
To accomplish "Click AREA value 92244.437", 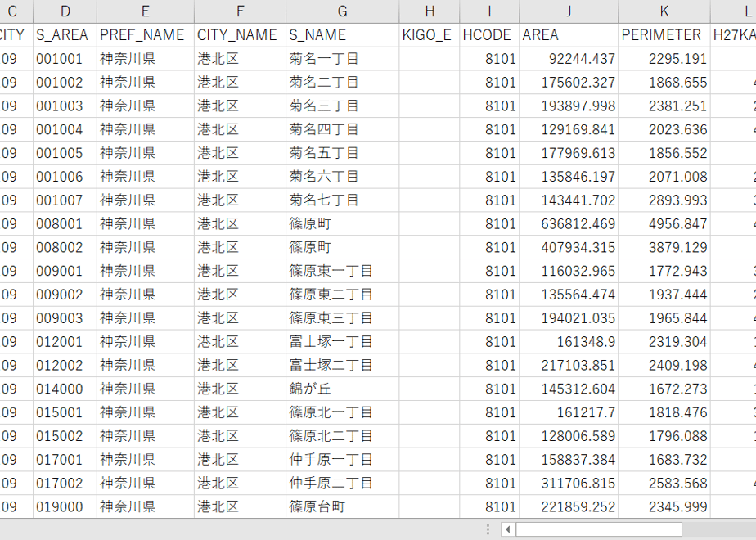I will tap(569, 59).
